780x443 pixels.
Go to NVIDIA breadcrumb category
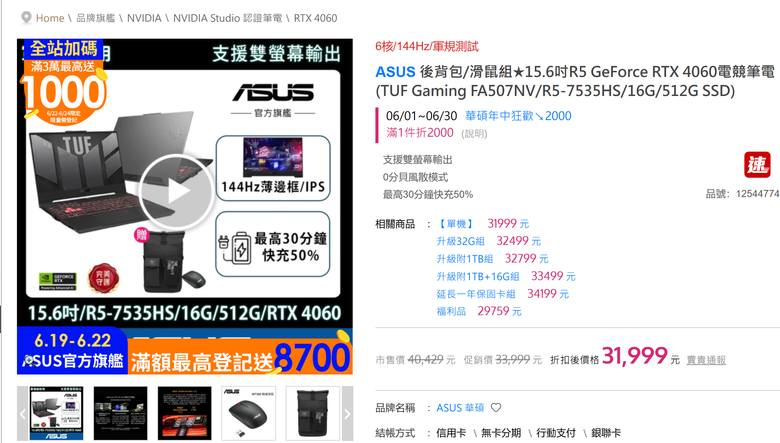coord(144,18)
